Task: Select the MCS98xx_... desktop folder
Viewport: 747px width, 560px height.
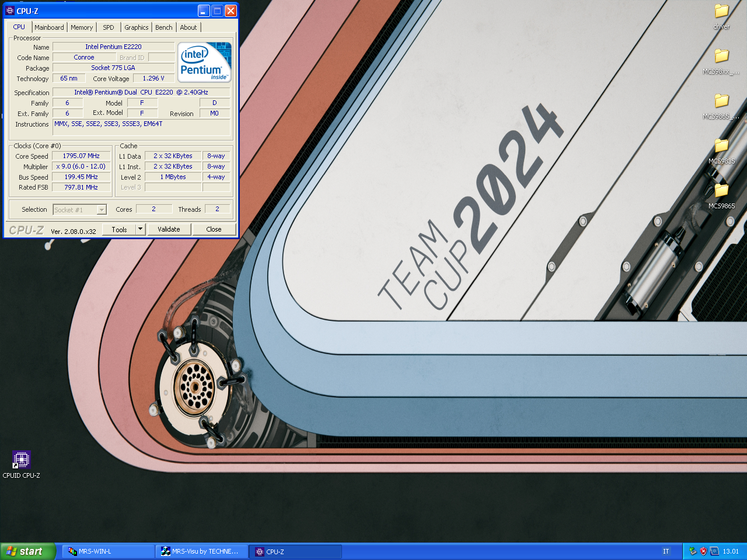Action: click(x=722, y=61)
